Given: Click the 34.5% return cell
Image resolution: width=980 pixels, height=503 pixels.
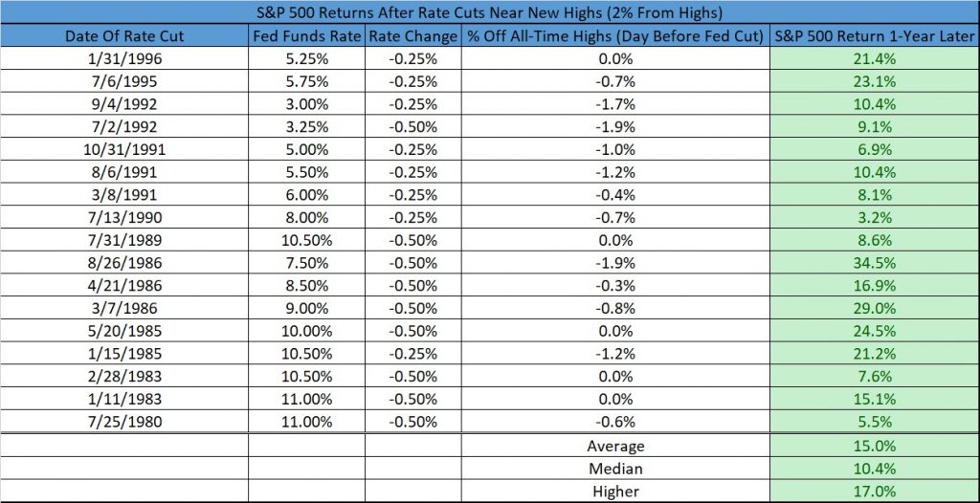Looking at the screenshot, I should pos(875,263).
